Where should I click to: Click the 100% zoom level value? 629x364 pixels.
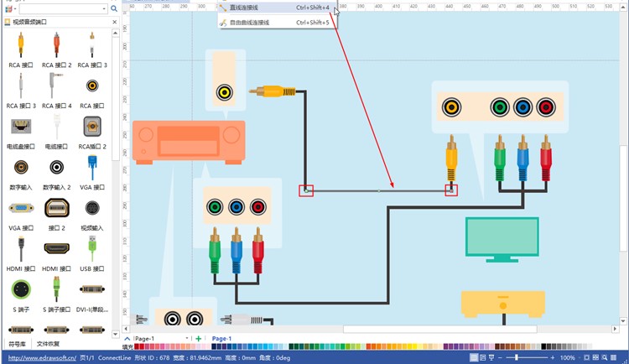pyautogui.click(x=567, y=357)
